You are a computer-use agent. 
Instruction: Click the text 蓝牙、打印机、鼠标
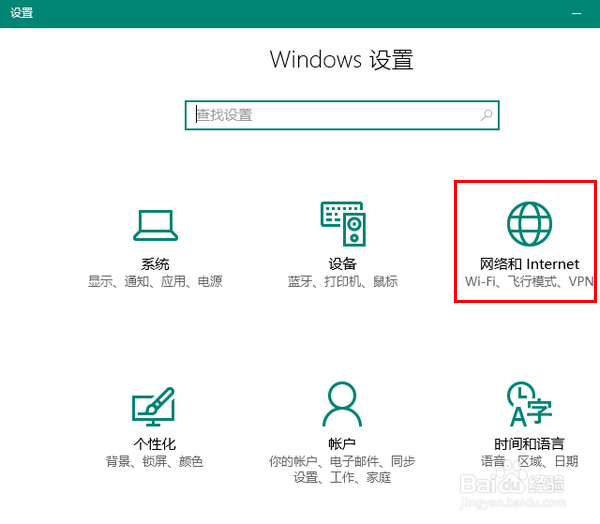click(x=342, y=281)
